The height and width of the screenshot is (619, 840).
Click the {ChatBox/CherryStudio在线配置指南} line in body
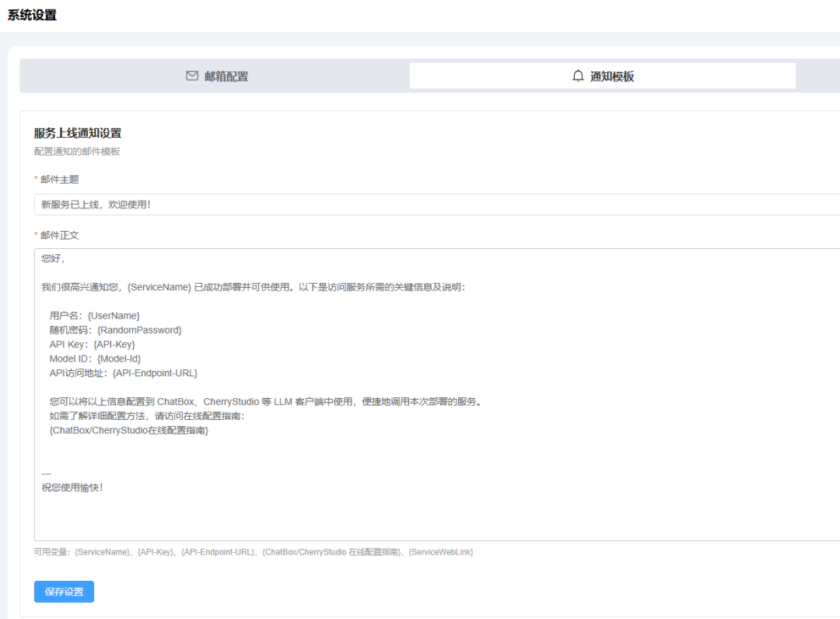[x=128, y=430]
